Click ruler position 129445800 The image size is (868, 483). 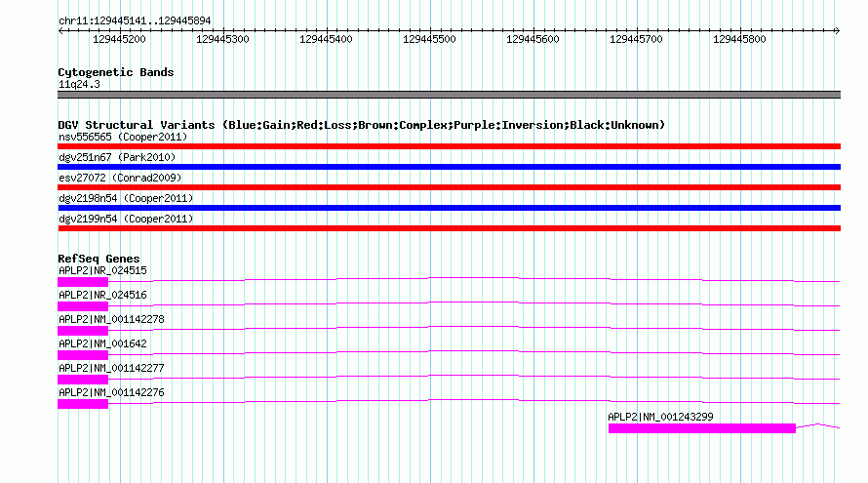[739, 39]
